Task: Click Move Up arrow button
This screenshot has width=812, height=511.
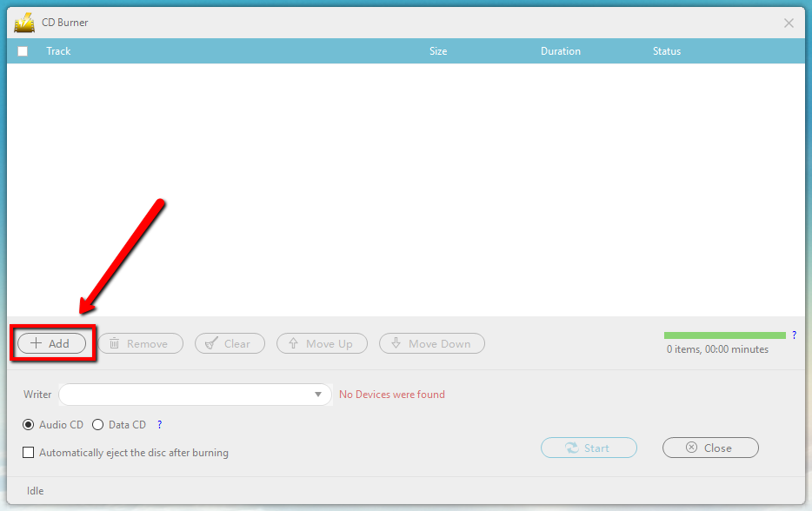Action: 322,343
